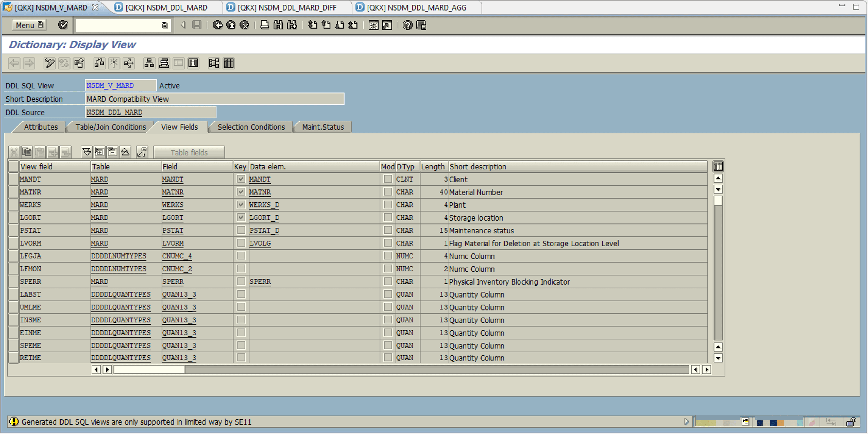Image resolution: width=868 pixels, height=434 pixels.
Task: Click the Save icon in the standard toolbar
Action: [x=197, y=25]
